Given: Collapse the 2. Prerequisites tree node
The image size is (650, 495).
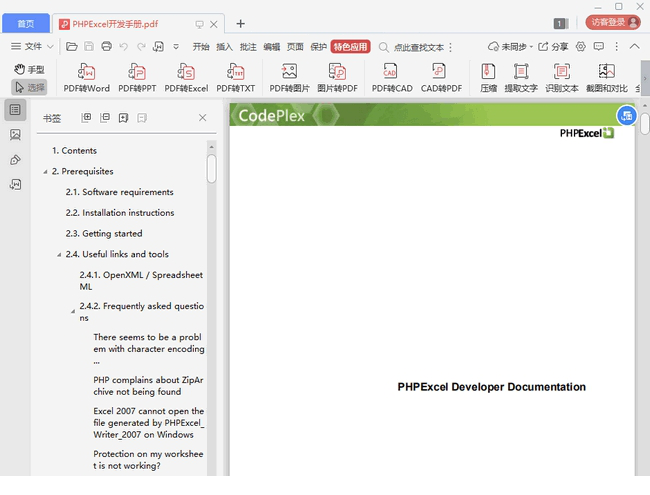Looking at the screenshot, I should click(45, 172).
